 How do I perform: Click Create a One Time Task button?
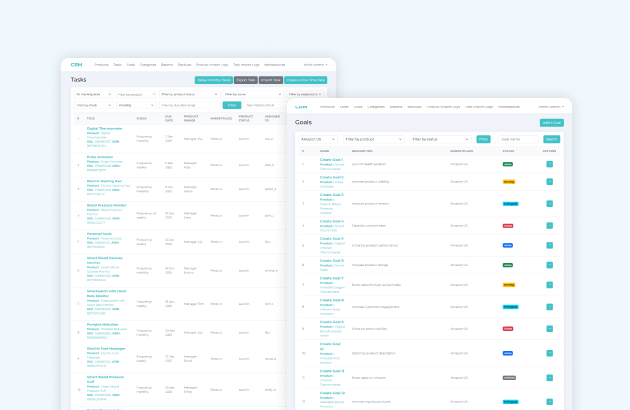306,80
